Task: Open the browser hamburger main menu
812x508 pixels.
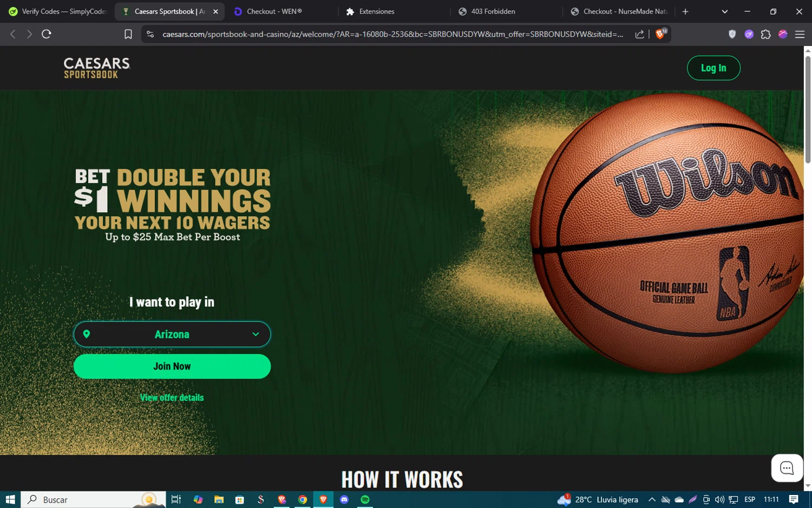Action: 800,34
